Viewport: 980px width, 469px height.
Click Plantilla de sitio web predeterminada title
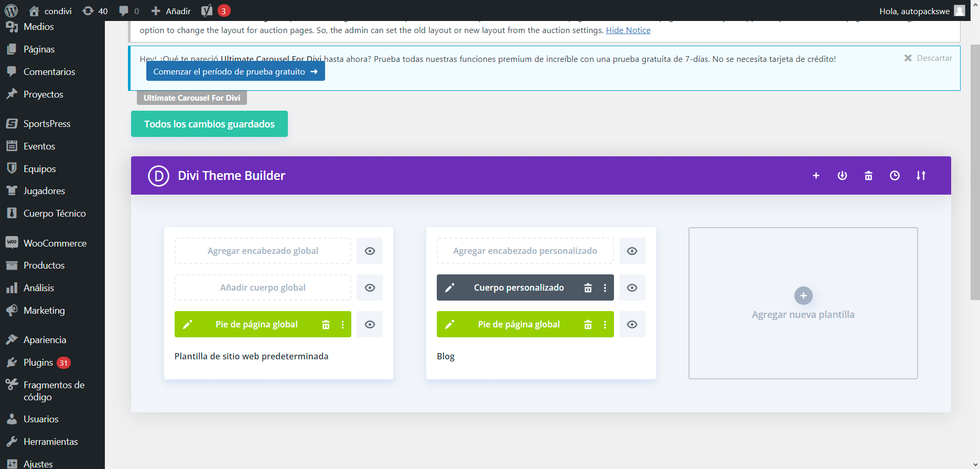click(251, 356)
